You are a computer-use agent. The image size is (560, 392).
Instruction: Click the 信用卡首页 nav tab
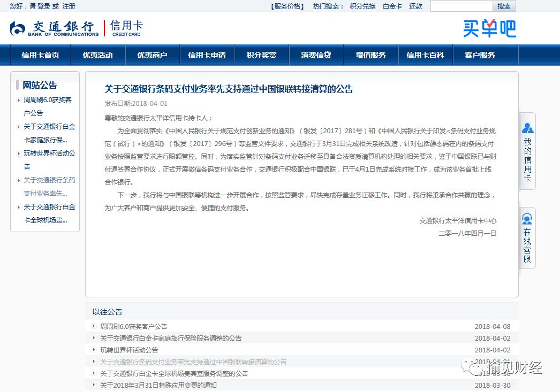pyautogui.click(x=40, y=55)
